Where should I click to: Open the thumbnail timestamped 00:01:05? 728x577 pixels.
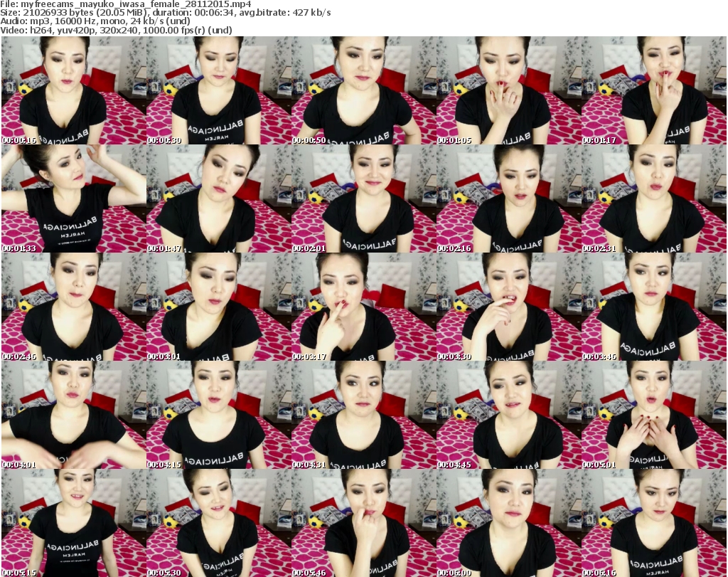pos(509,90)
